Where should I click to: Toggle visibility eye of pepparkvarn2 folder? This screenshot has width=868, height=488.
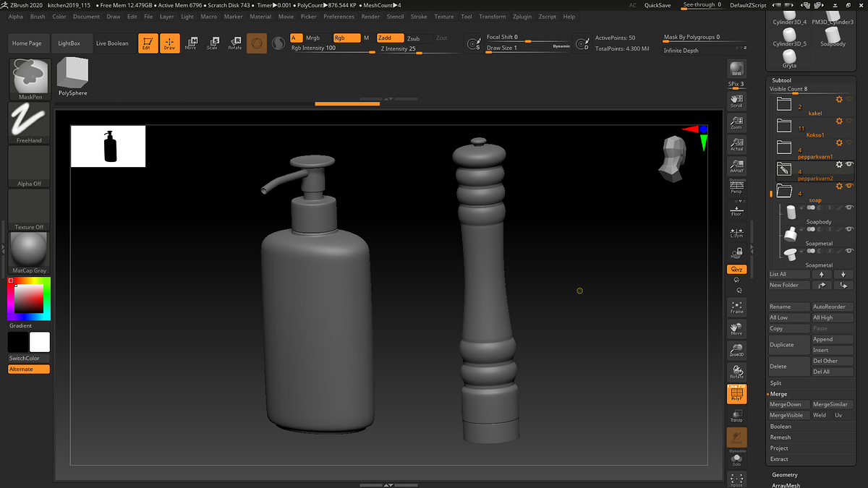click(849, 165)
